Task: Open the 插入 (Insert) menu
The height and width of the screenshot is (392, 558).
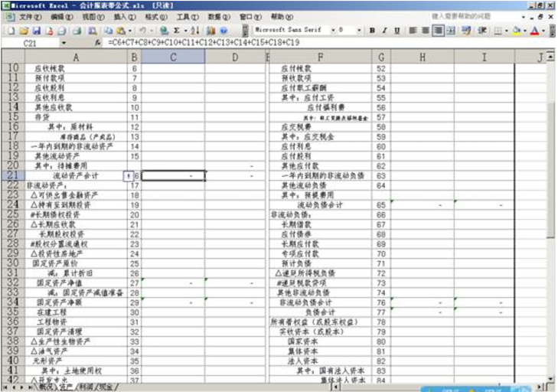Action: pos(125,17)
